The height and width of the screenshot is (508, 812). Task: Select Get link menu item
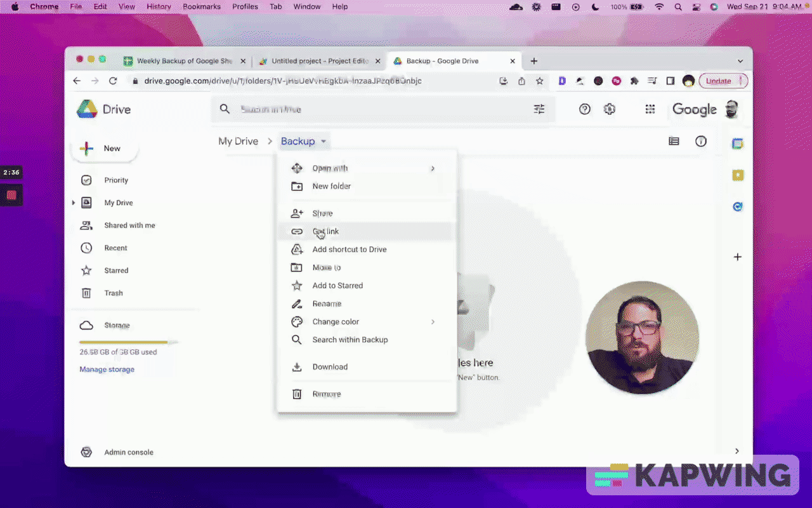click(x=367, y=231)
